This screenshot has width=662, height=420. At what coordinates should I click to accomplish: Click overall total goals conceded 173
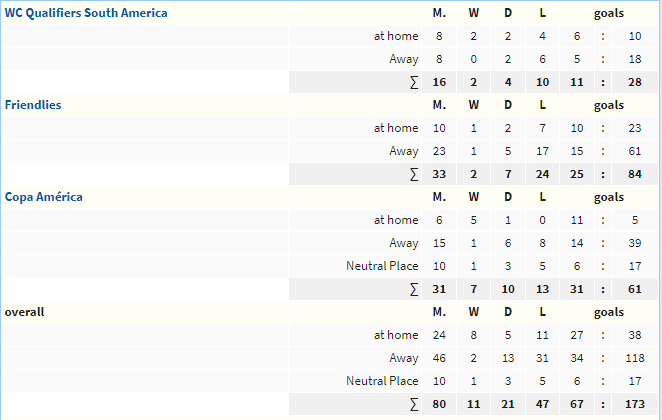[x=635, y=404]
